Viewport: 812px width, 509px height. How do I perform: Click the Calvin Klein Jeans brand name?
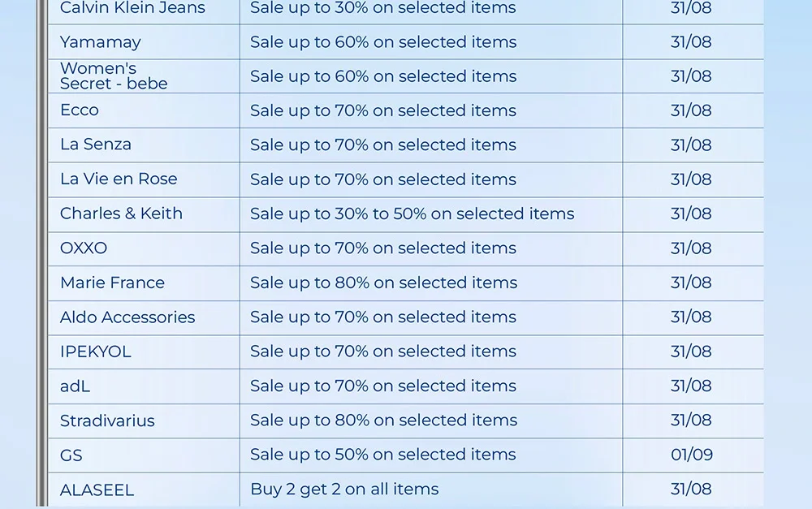pos(132,9)
